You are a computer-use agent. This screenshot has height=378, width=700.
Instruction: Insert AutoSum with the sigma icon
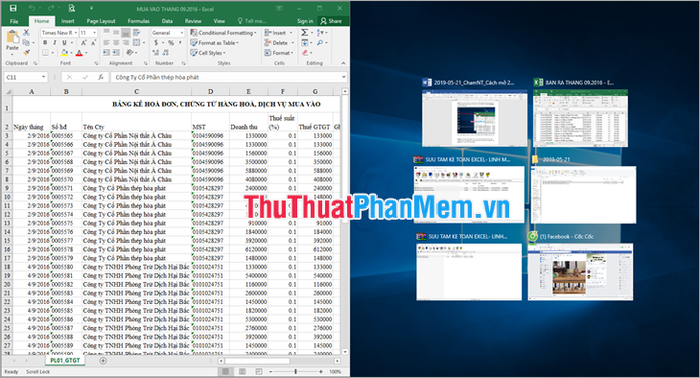(x=304, y=33)
